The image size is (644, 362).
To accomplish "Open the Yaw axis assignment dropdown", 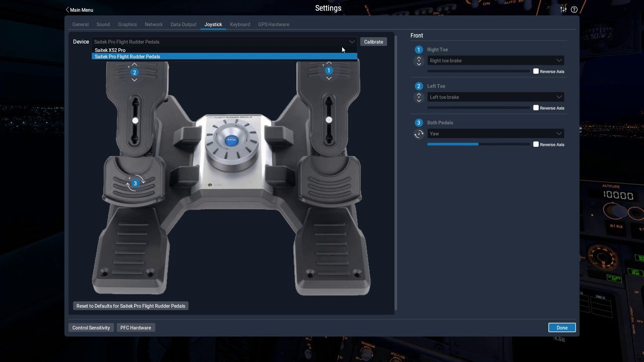I will (495, 134).
